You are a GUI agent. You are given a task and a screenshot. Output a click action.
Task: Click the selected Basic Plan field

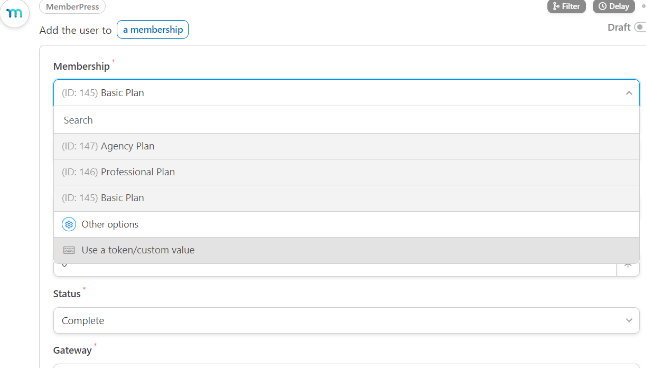pos(346,93)
